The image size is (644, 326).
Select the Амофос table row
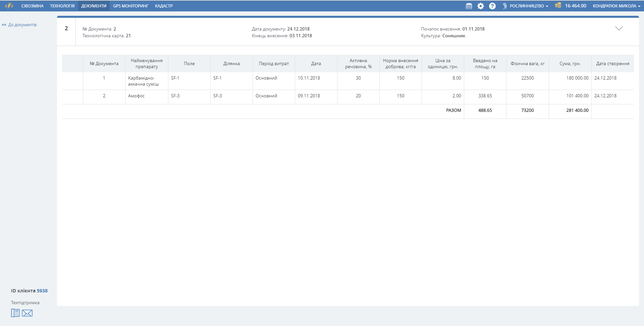tap(137, 96)
